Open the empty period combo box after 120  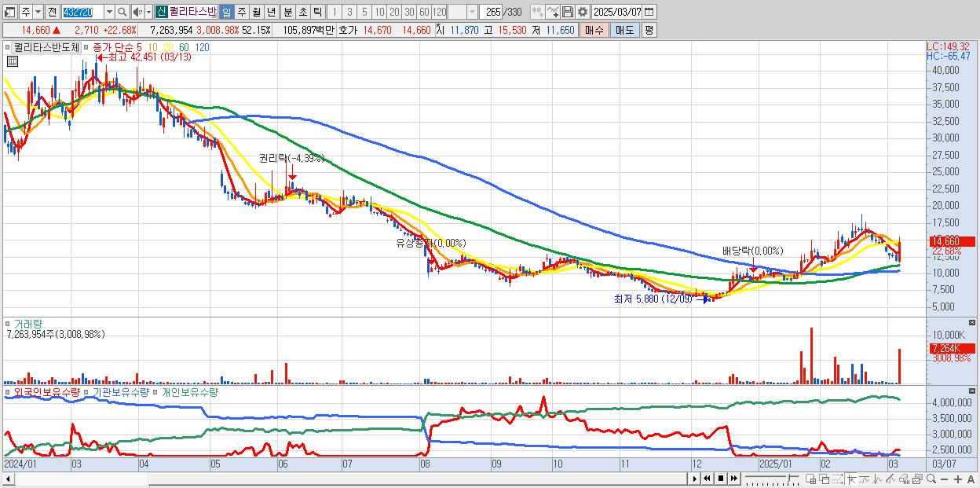[463, 12]
